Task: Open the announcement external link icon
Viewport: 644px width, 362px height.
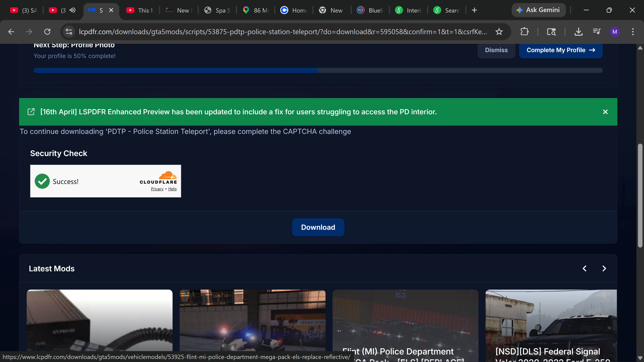Action: coord(31,112)
